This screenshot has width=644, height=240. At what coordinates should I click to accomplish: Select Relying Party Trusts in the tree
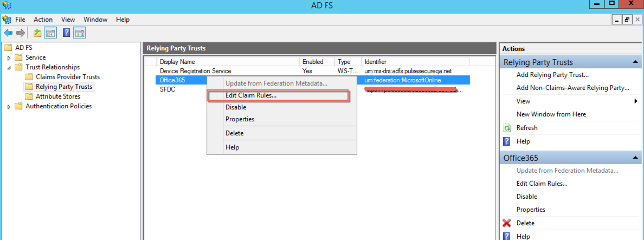64,87
